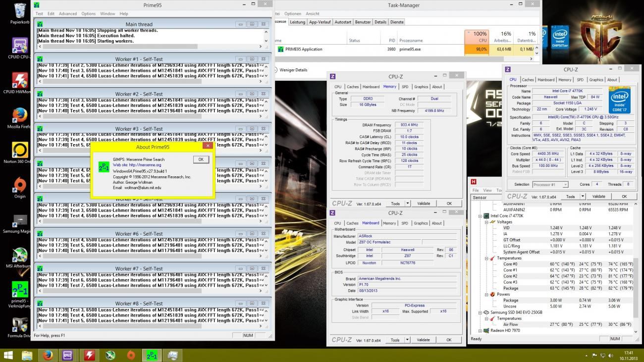644x362 pixels.
Task: Collapse the Intel Core i7 4770K node
Action: tap(480, 216)
